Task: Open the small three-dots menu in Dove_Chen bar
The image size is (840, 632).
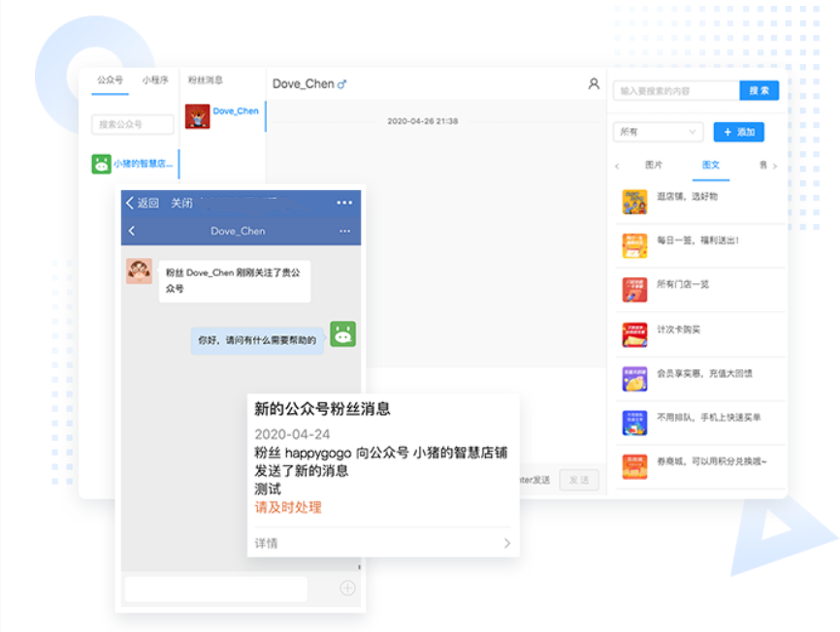Action: (x=345, y=231)
